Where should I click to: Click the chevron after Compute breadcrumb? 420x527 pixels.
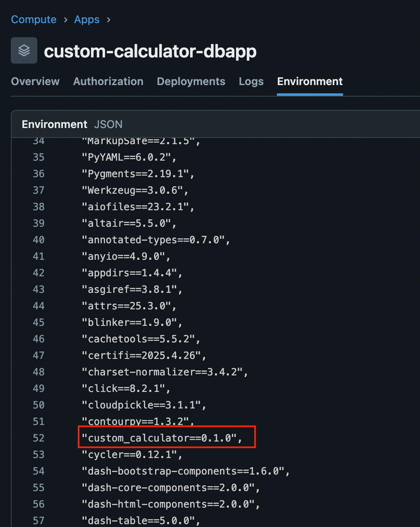click(x=66, y=20)
